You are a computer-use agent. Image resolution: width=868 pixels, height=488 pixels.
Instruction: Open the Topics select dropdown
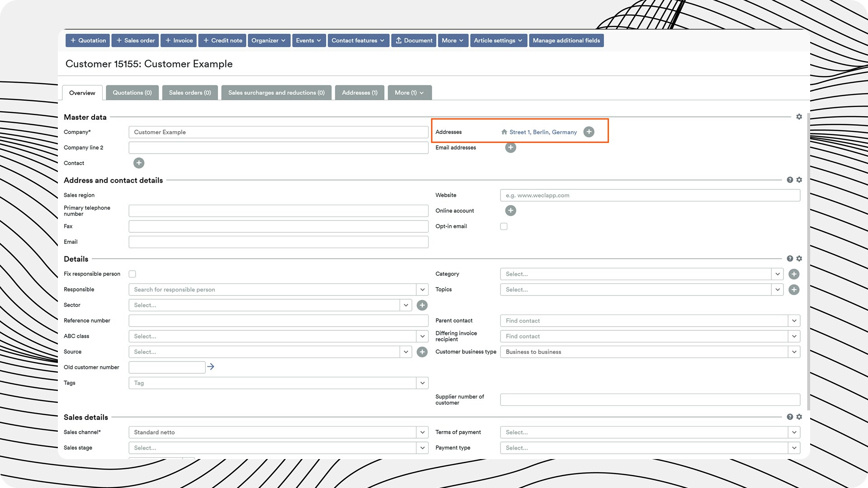[x=777, y=290]
